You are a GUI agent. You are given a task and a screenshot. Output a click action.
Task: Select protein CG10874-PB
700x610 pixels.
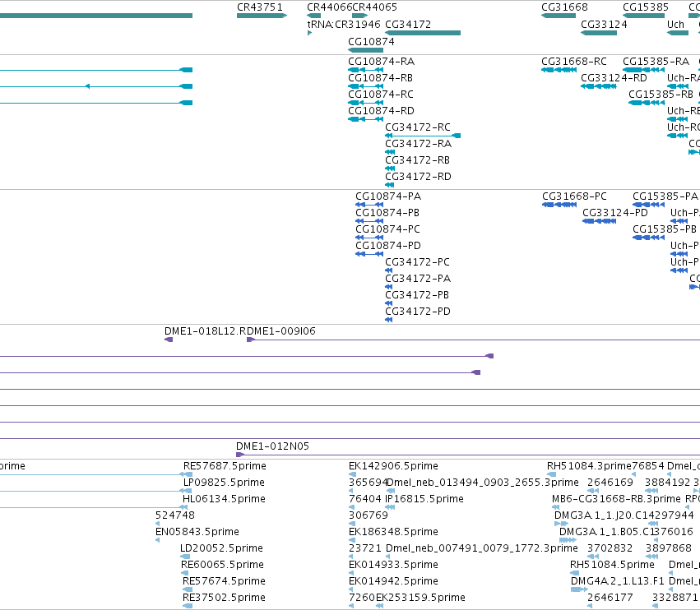tap(387, 213)
